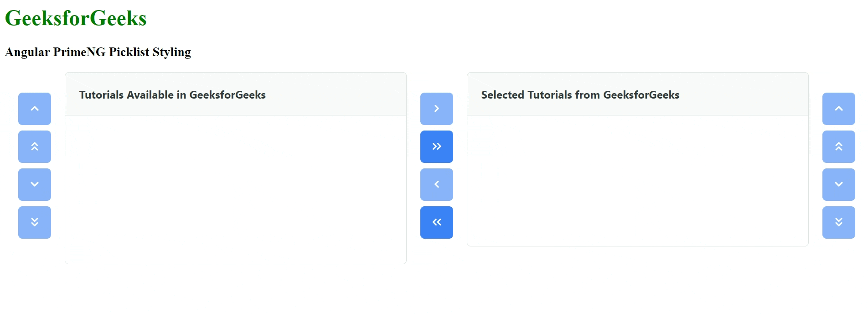Move all tutorials back to available list
Viewport: 868px width, 314px height.
tap(437, 222)
